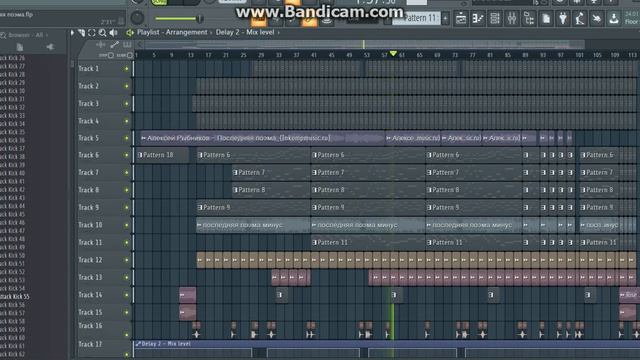640x360 pixels.
Task: Mute Track 2 with its green dot
Action: [x=127, y=86]
